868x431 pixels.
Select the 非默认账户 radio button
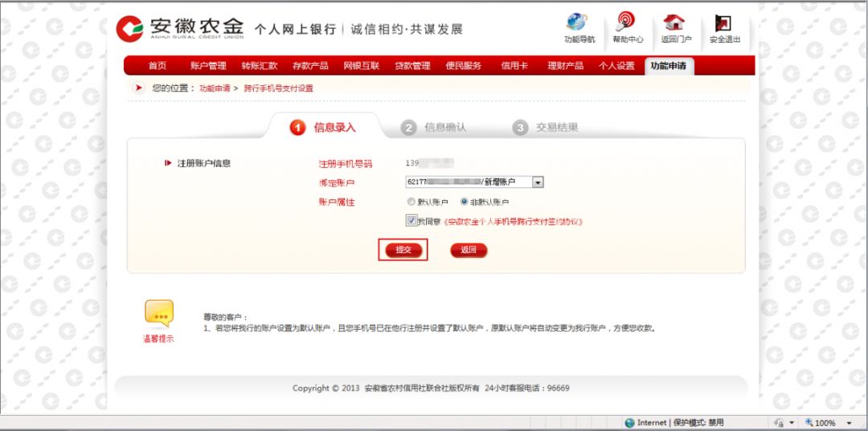464,202
